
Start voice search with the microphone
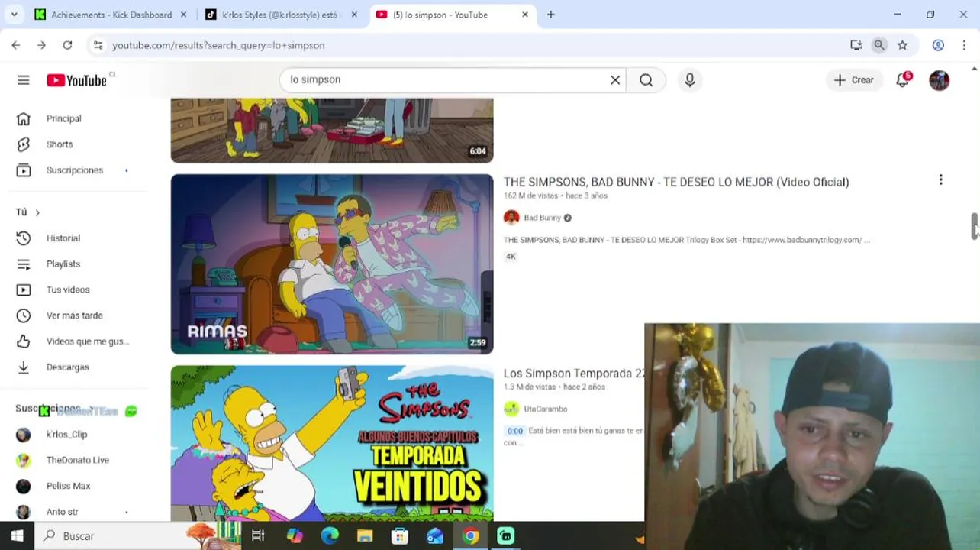point(690,80)
